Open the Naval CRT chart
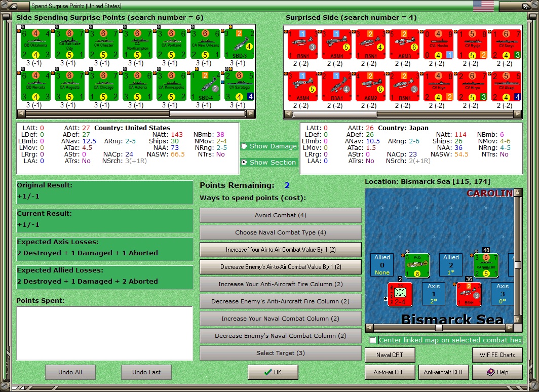The height and width of the screenshot is (392, 539). pos(390,355)
